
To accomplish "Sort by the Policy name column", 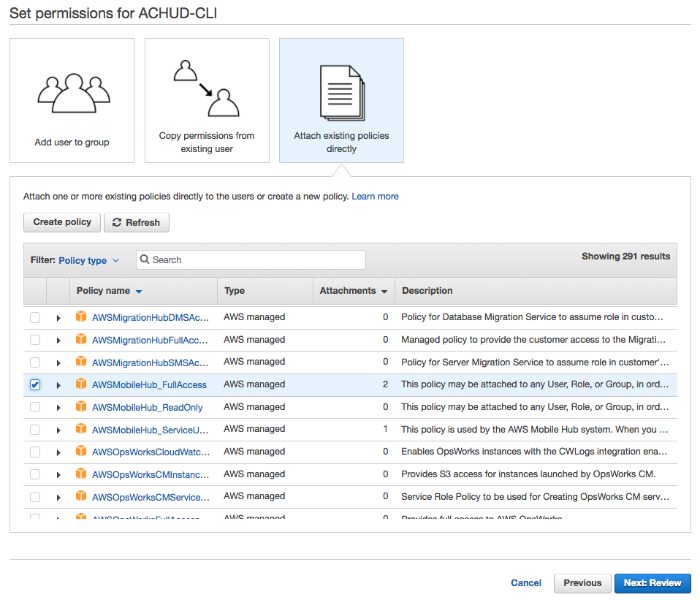I will (109, 291).
